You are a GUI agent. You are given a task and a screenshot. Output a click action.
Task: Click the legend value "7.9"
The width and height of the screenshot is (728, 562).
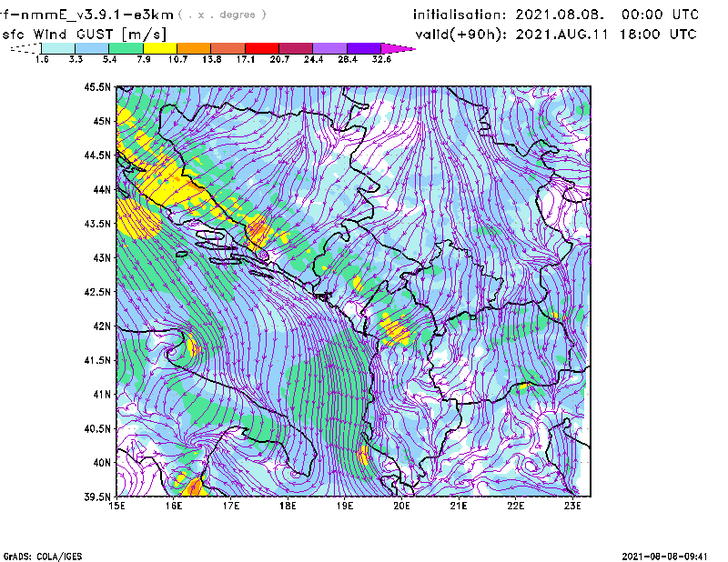tap(144, 59)
